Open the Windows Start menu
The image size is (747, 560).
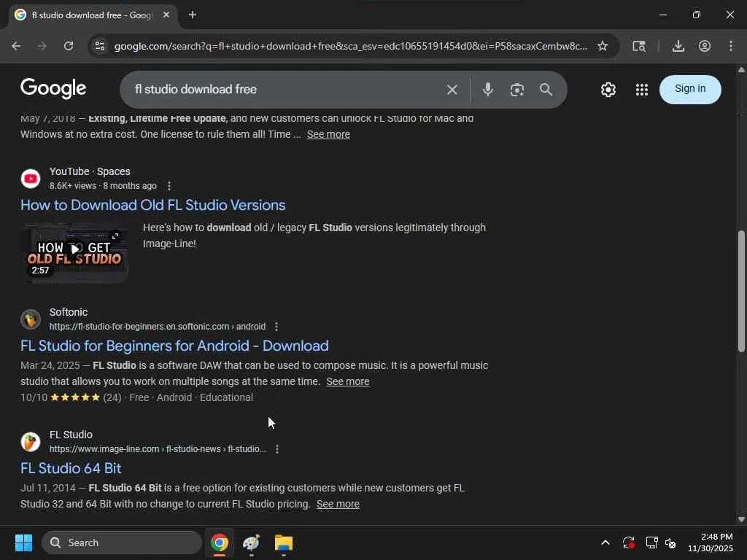[x=23, y=542]
